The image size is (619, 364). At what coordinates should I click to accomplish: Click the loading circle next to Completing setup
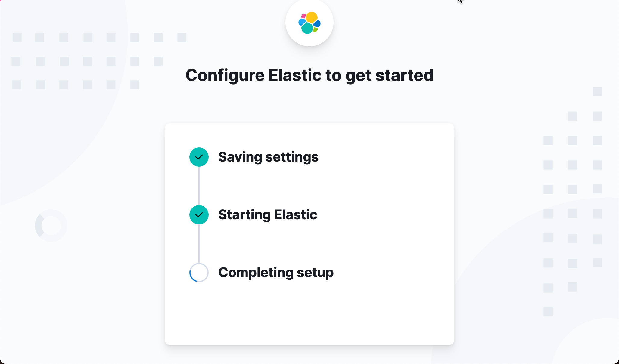pyautogui.click(x=199, y=272)
